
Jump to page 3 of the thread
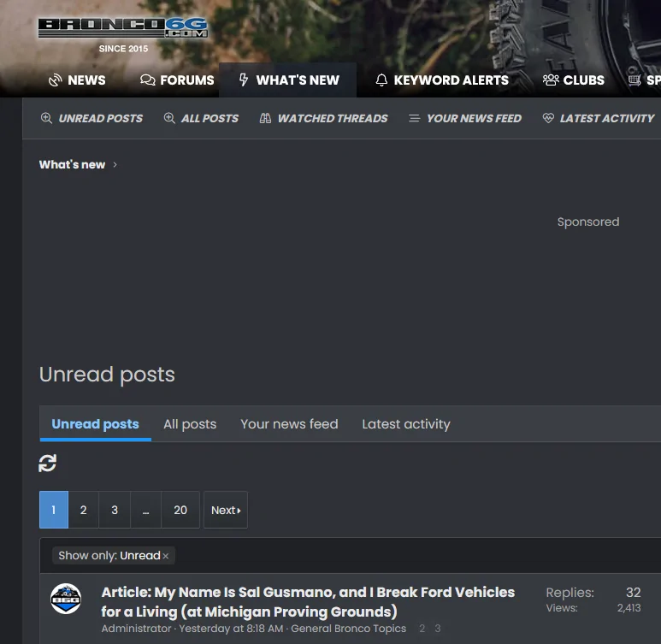tap(438, 629)
